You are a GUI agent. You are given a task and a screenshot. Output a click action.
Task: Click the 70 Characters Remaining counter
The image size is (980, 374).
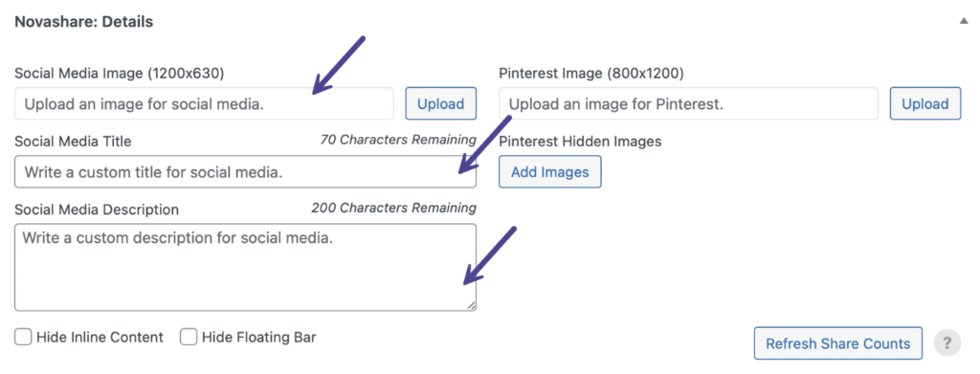[398, 140]
